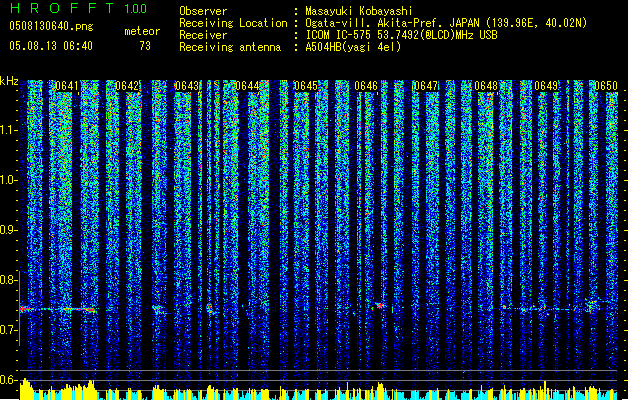The height and width of the screenshot is (400, 629).
Task: Click the meteor label
Action: click(x=142, y=31)
